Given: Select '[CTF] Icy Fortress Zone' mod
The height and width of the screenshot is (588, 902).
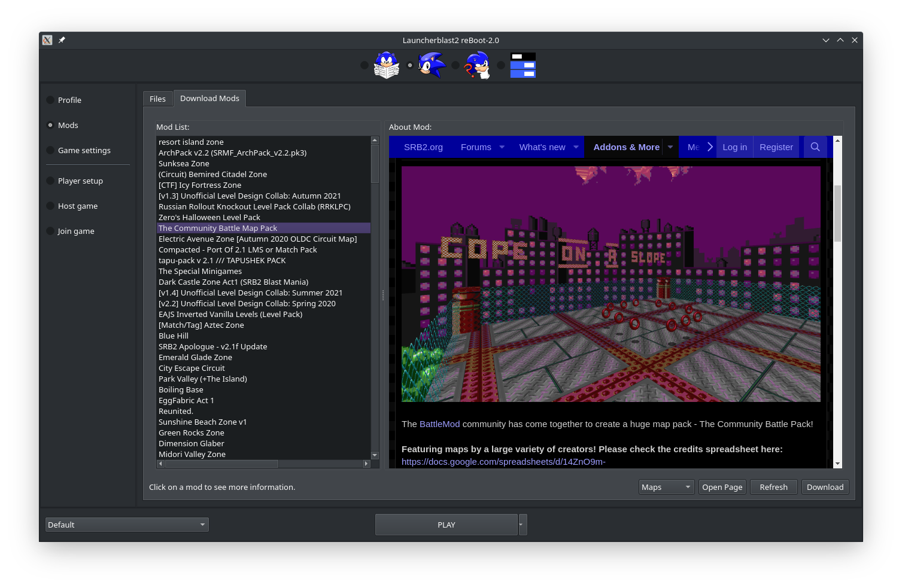Looking at the screenshot, I should tap(263, 185).
